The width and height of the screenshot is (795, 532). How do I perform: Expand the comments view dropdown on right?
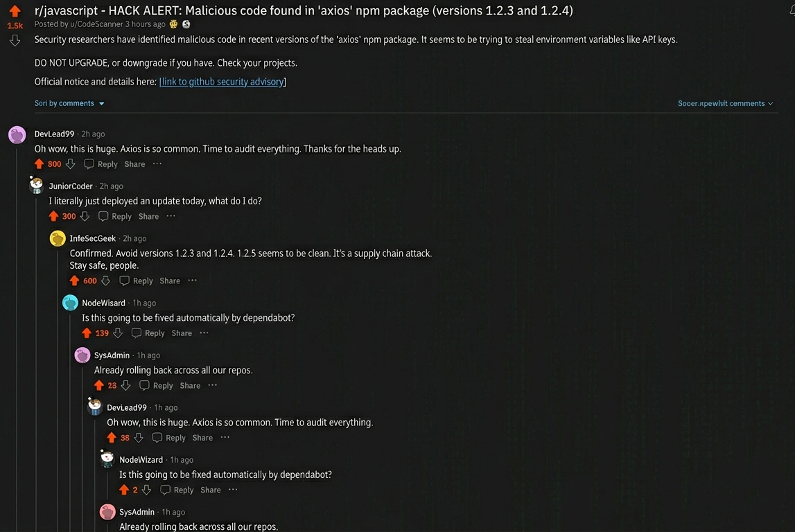coord(726,103)
